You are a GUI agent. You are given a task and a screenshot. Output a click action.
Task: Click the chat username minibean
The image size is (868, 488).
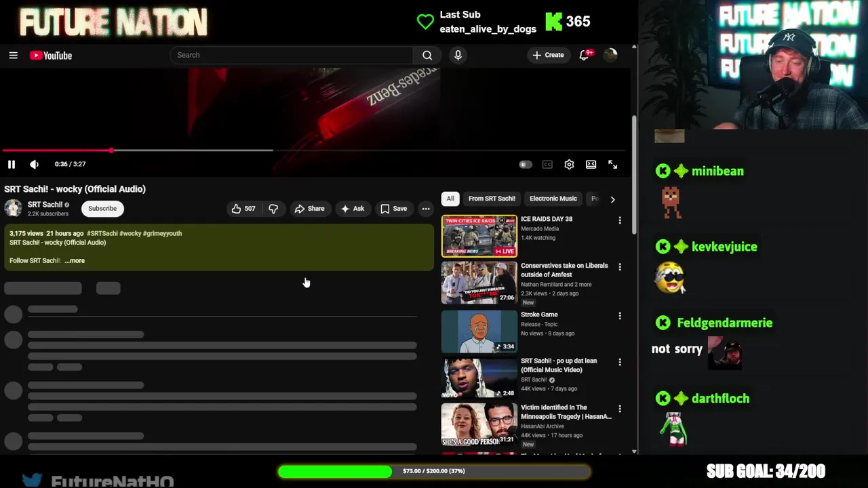tap(717, 171)
